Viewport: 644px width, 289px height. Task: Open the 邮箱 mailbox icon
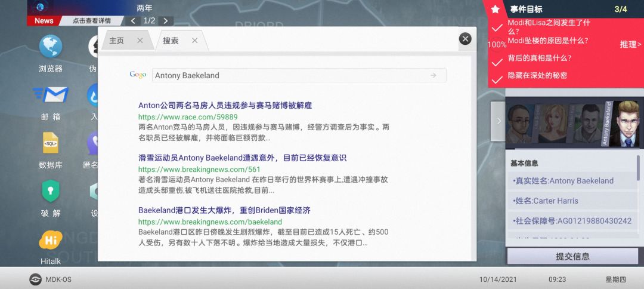(x=51, y=95)
